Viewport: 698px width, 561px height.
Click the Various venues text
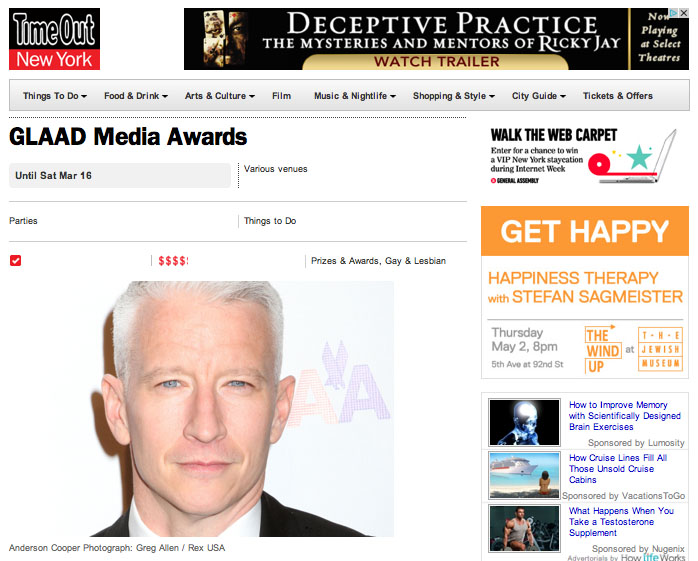click(276, 169)
